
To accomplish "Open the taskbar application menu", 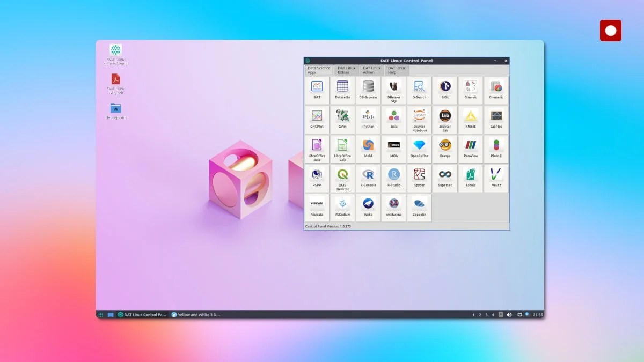I will point(100,315).
